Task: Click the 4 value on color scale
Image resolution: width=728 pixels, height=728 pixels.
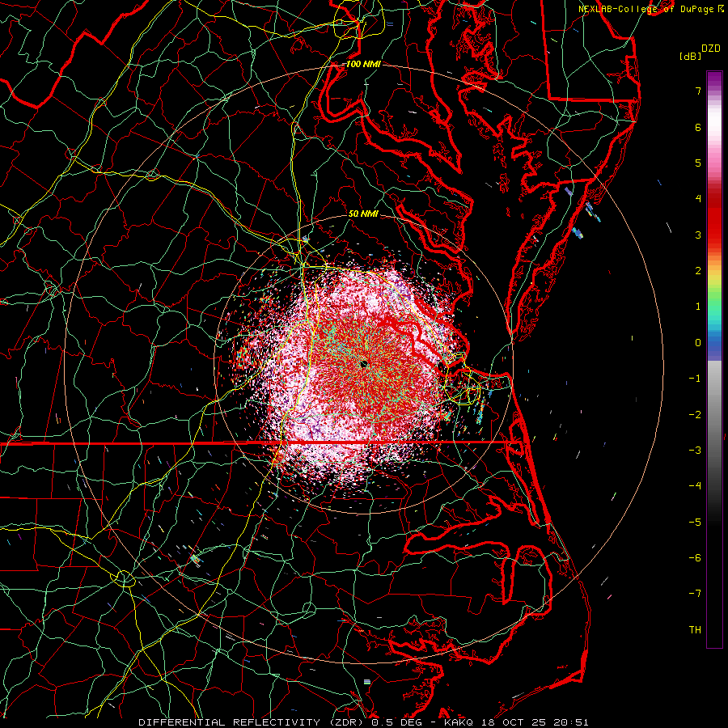Action: coord(698,199)
